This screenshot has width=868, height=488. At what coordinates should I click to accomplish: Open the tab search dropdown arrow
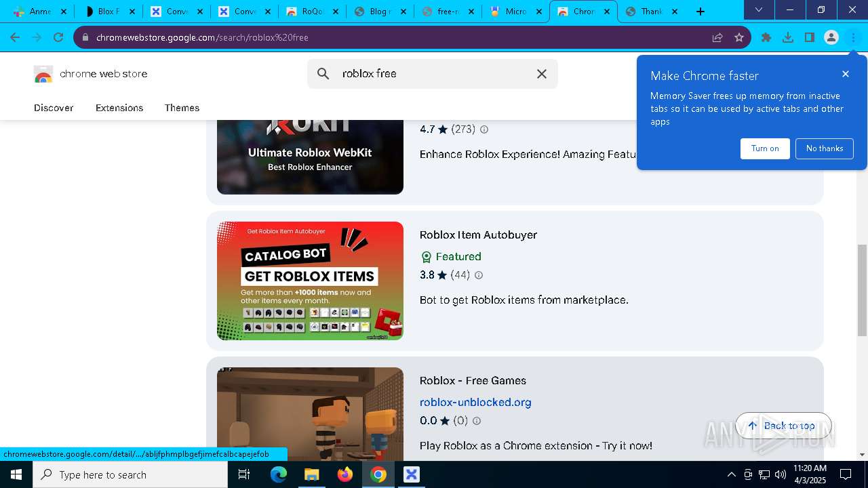tap(759, 10)
